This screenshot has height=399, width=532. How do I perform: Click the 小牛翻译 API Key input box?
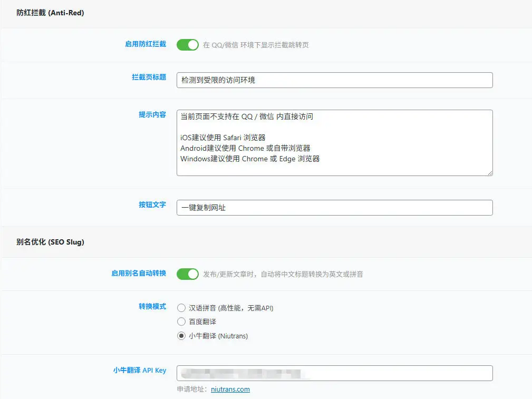[x=335, y=373]
